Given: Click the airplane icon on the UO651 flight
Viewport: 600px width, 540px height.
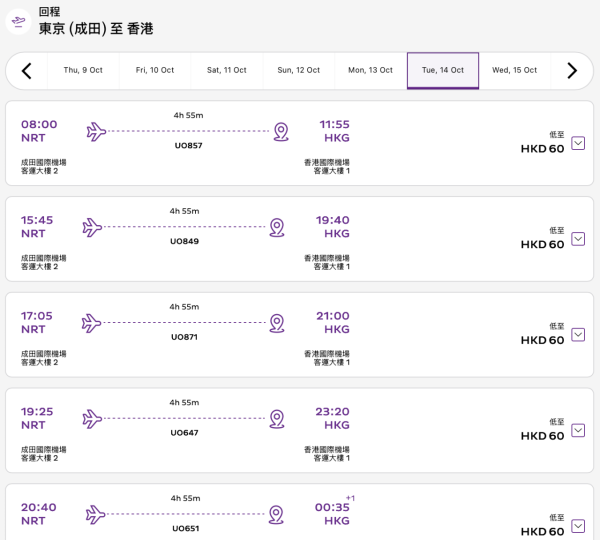Looking at the screenshot, I should (x=95, y=514).
